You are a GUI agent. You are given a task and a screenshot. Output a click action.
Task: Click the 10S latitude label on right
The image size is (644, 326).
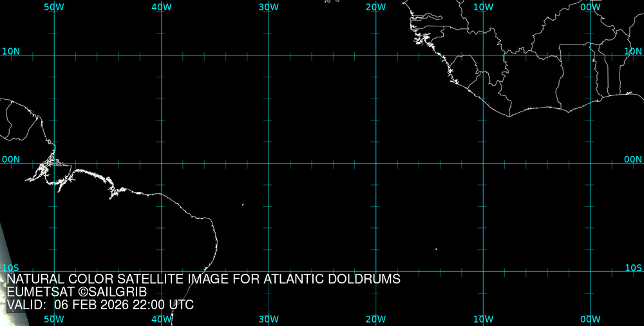(x=634, y=267)
